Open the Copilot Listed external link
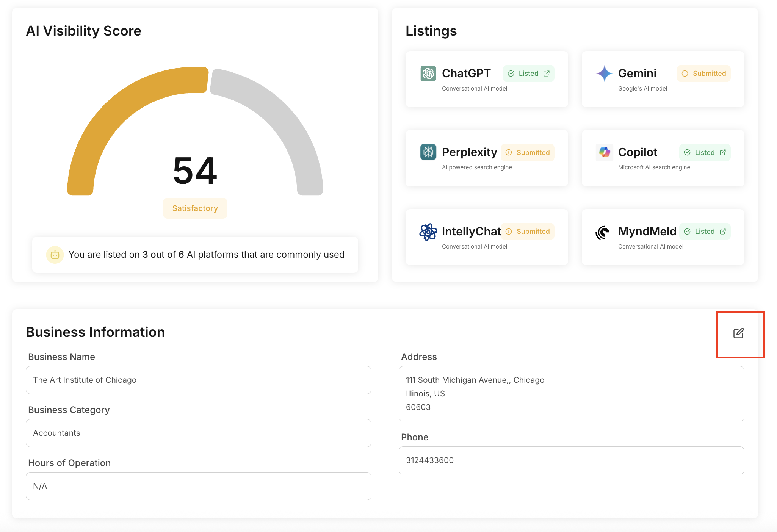 point(722,152)
